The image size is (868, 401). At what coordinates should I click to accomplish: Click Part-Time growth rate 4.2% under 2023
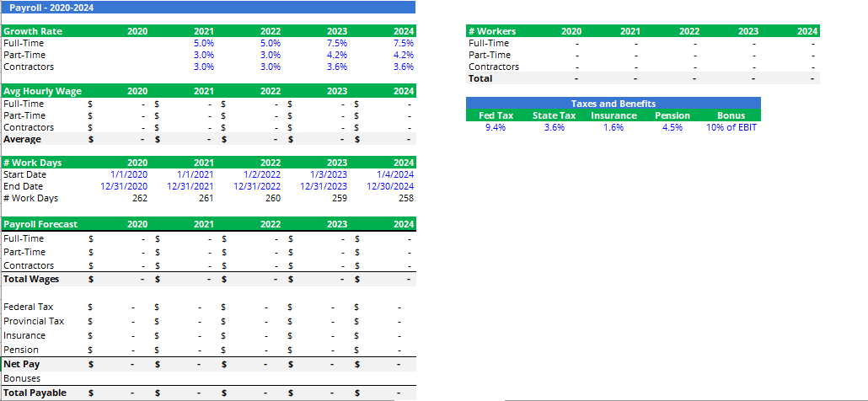tap(337, 55)
